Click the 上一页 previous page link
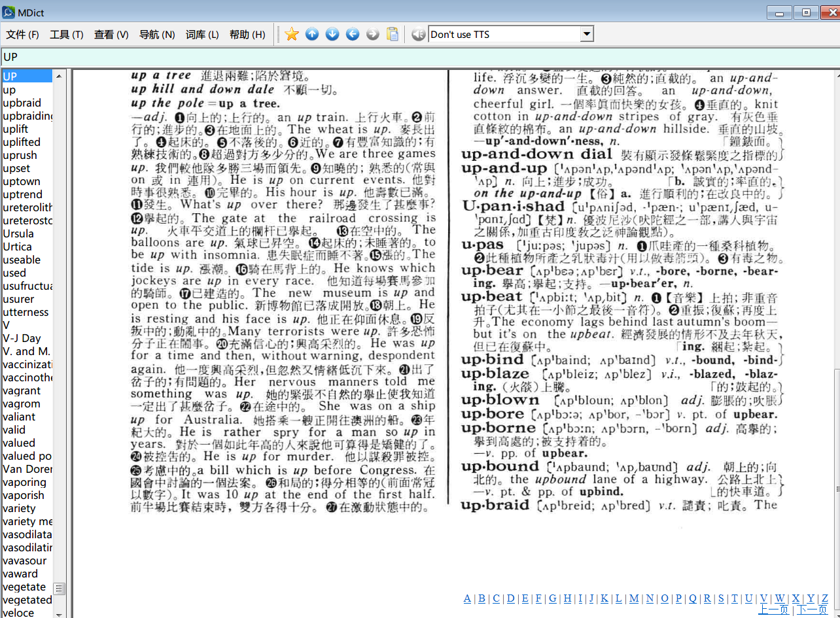 773,609
